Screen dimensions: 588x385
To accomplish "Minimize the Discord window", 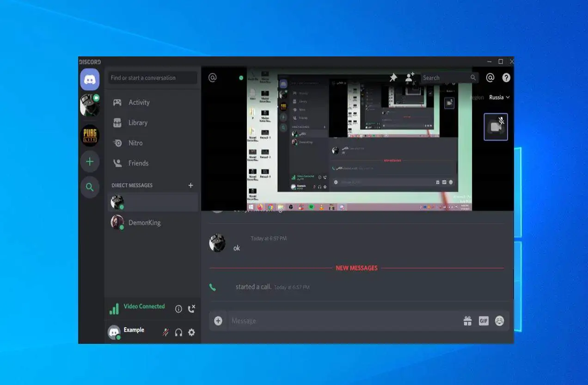I will (490, 61).
